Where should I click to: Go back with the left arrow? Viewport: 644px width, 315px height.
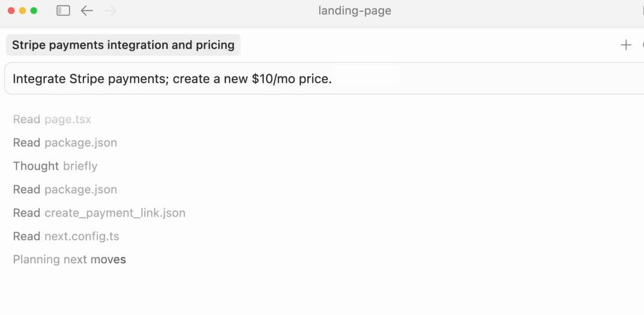87,11
